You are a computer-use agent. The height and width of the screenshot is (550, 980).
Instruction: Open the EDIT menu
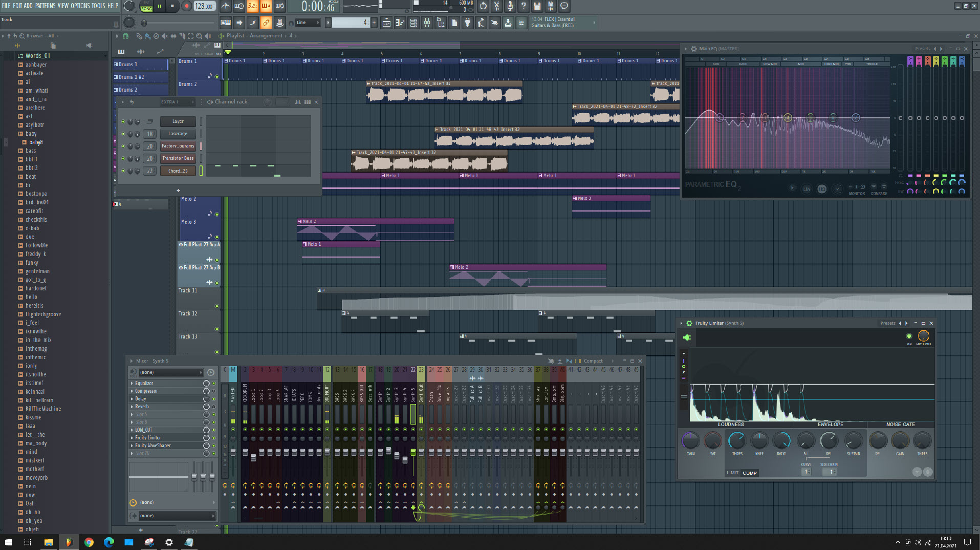click(x=17, y=6)
